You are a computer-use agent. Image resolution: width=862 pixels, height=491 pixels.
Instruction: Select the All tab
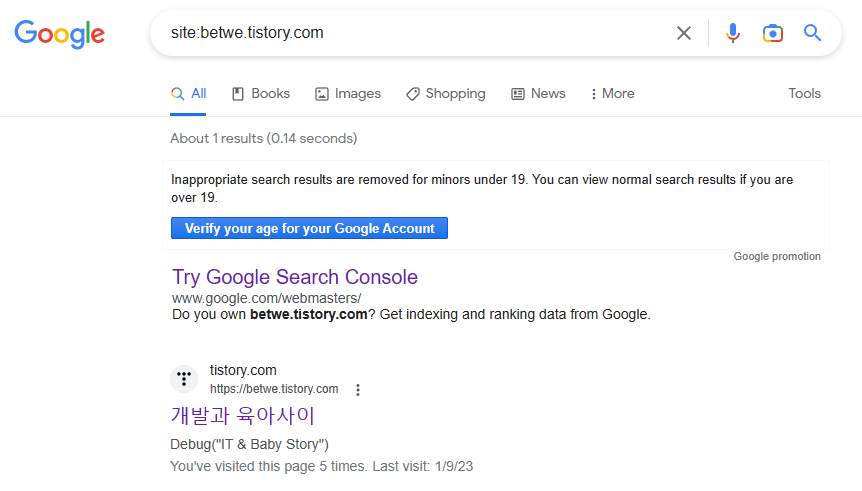188,93
